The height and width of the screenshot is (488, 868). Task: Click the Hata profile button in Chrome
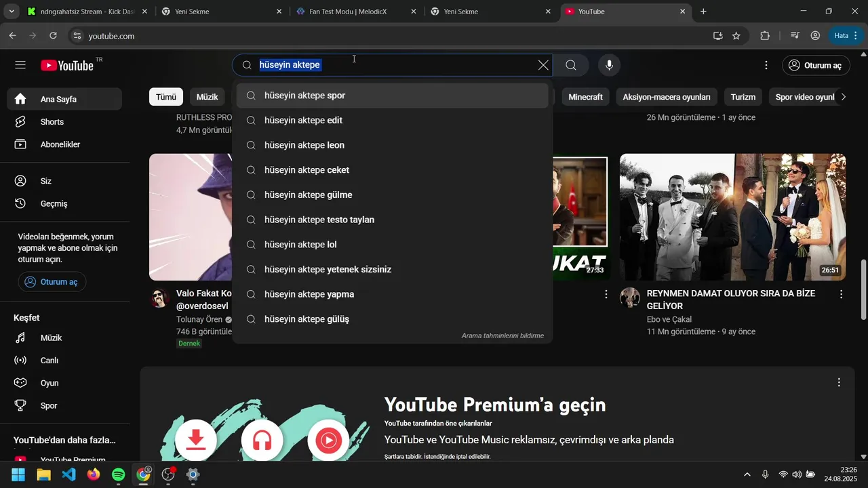pos(842,36)
